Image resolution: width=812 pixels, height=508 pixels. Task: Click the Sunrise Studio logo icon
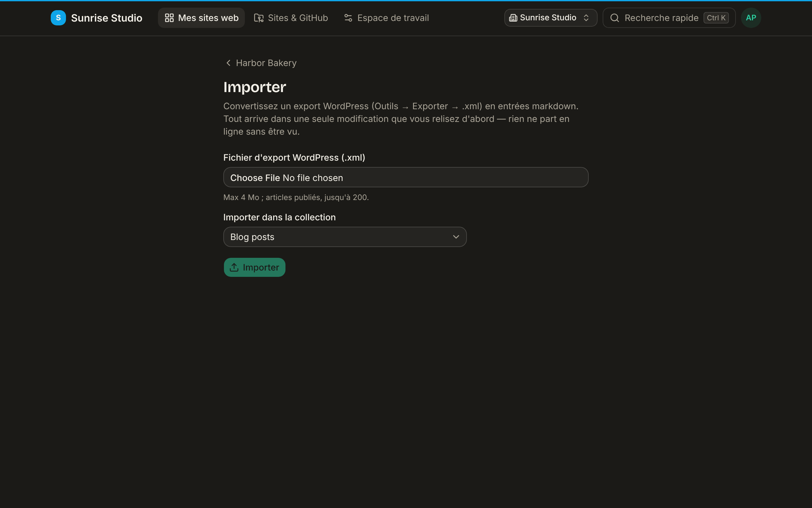58,18
